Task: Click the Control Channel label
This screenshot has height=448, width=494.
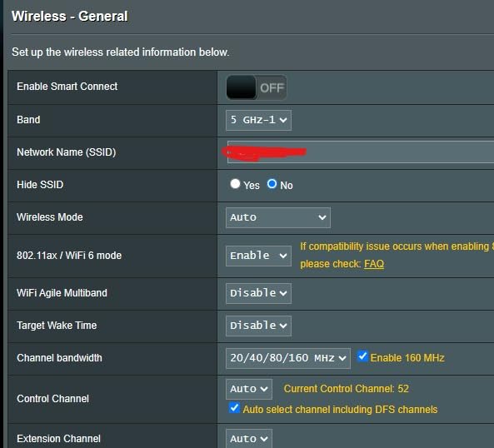Action: pyautogui.click(x=53, y=399)
